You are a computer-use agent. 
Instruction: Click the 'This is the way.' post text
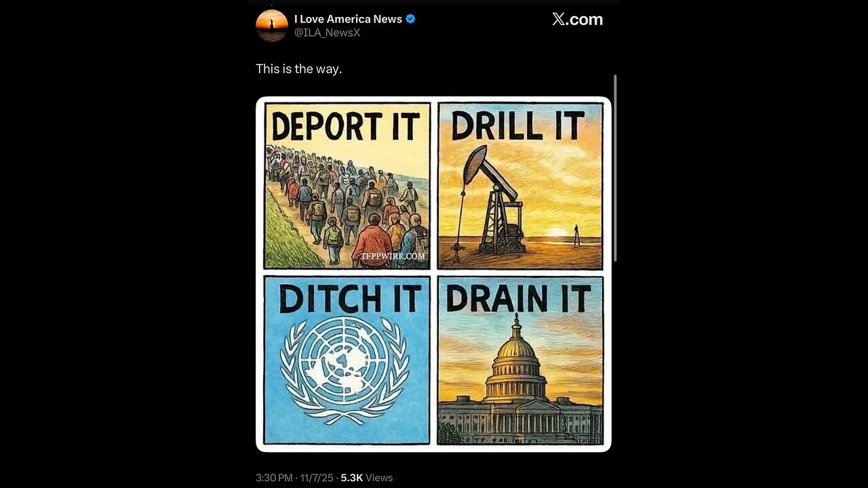point(298,68)
